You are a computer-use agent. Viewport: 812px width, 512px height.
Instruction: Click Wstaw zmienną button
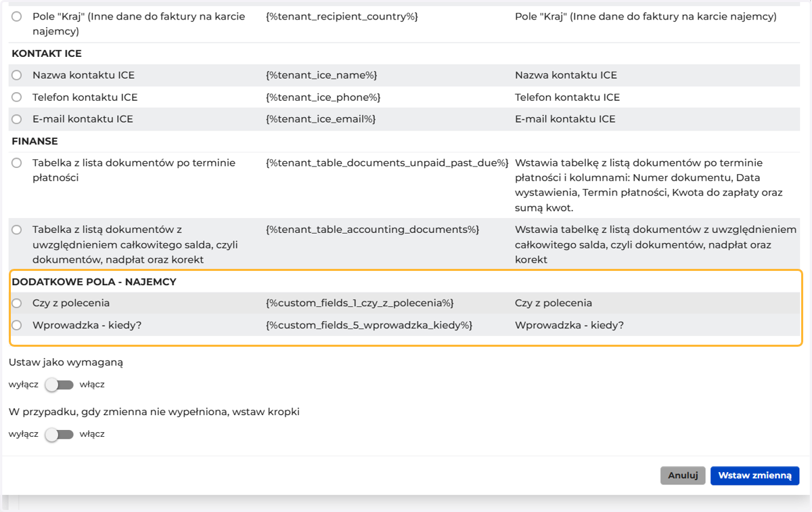[x=754, y=475]
